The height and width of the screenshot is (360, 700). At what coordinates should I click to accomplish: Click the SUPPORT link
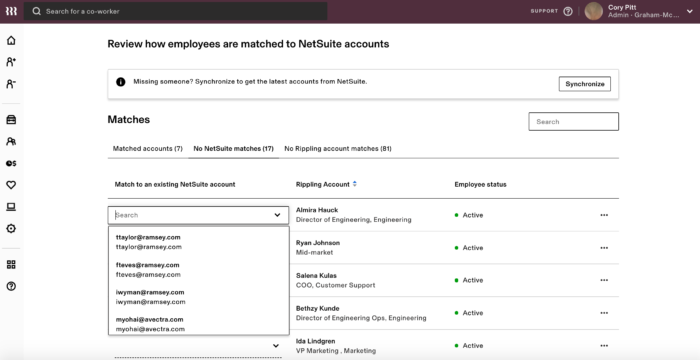coord(544,11)
